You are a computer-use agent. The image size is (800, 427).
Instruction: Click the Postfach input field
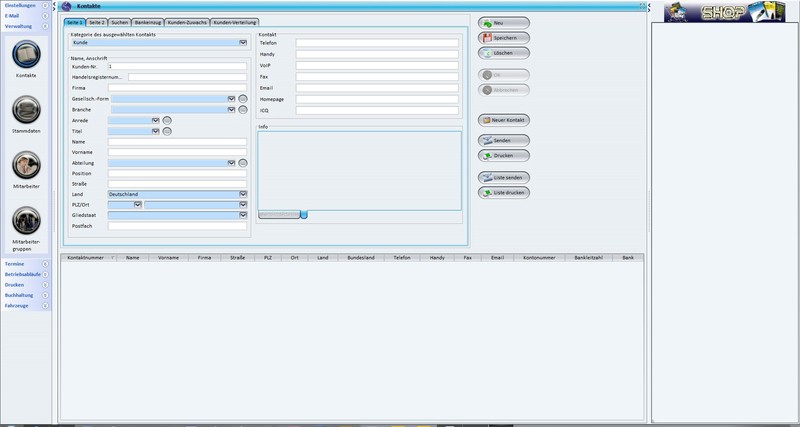click(177, 226)
